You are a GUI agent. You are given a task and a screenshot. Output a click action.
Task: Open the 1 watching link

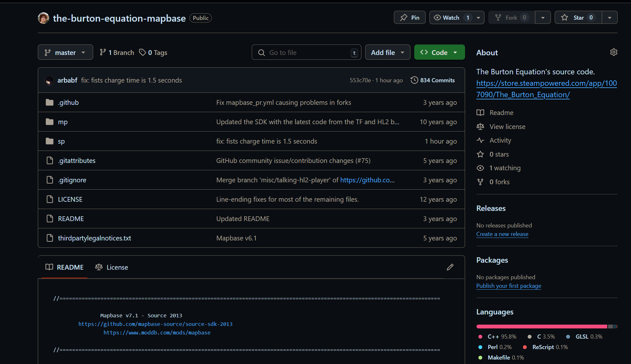point(499,168)
